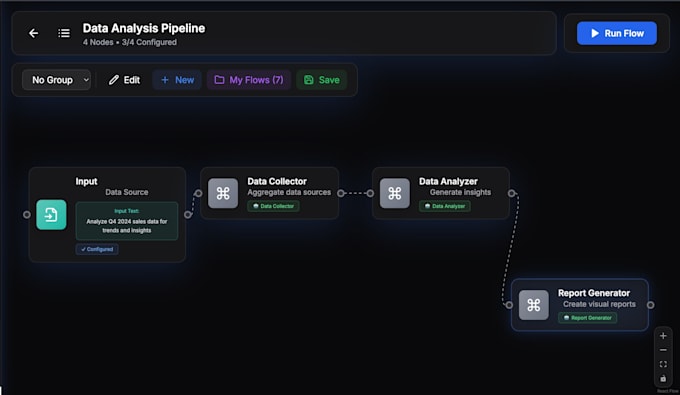Fit view using the fullscreen control icon

pyautogui.click(x=663, y=364)
